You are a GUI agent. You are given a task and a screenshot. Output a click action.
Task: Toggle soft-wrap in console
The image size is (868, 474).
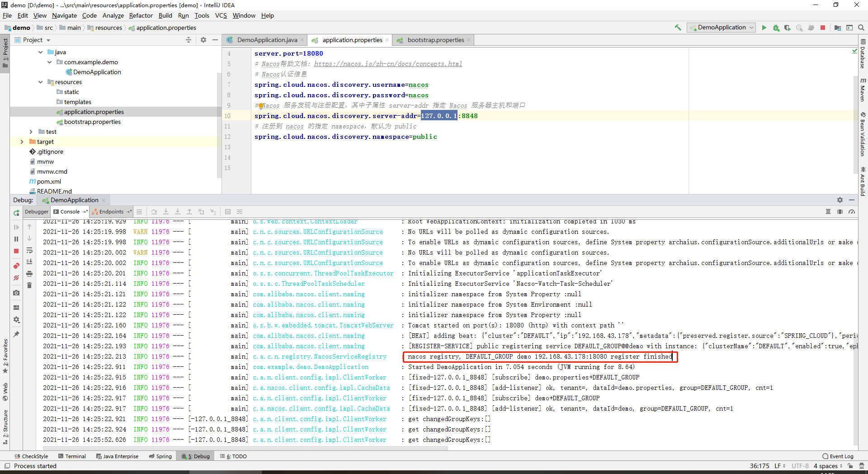(29, 250)
